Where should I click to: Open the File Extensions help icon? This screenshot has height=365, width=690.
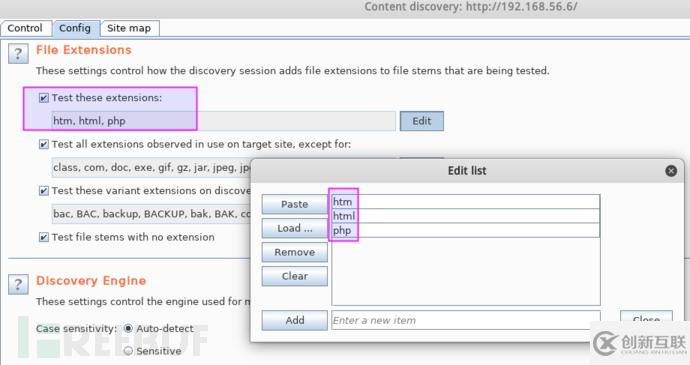coord(18,53)
